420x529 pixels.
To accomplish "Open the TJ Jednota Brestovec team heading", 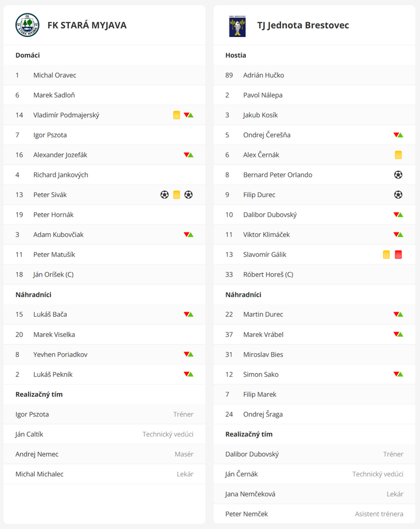I will [x=303, y=25].
